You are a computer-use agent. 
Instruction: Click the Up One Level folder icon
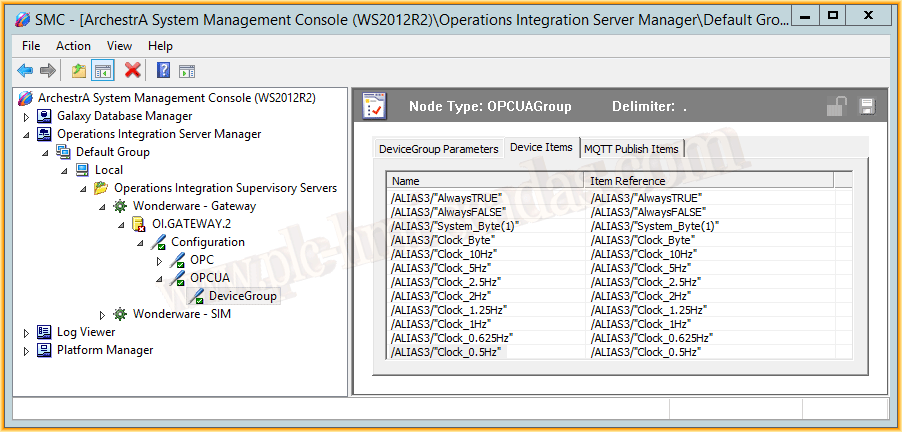[78, 70]
